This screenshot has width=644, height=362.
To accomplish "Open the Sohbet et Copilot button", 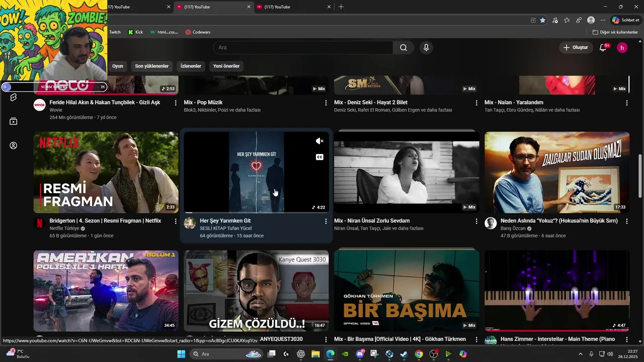I will pyautogui.click(x=625, y=20).
